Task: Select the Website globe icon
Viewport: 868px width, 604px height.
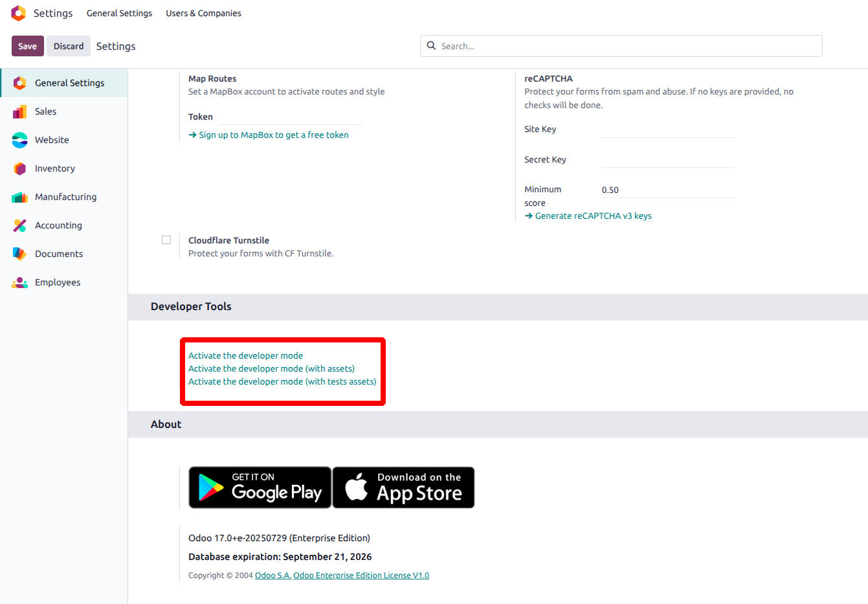Action: (19, 140)
